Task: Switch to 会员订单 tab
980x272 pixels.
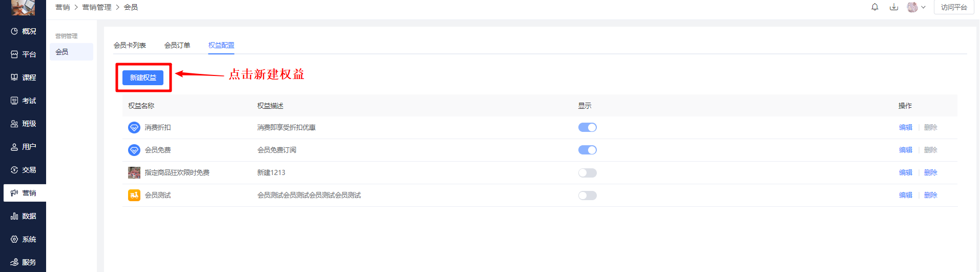Action: 177,45
